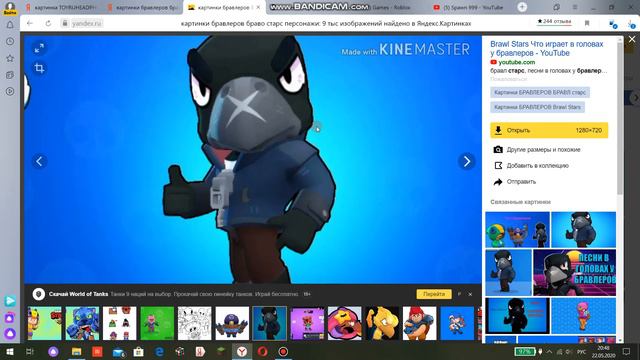Open the Windows notification center
This screenshot has height=360, width=640.
(627, 351)
